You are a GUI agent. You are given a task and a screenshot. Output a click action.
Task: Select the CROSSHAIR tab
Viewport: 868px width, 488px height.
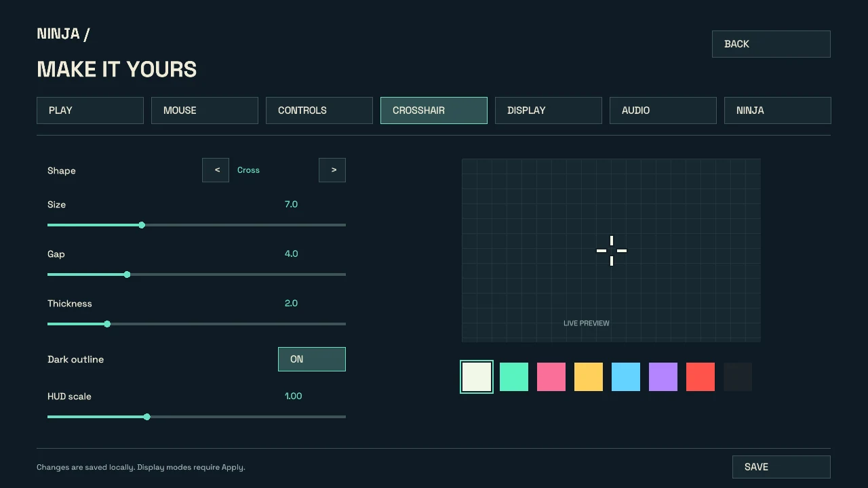[x=434, y=110]
